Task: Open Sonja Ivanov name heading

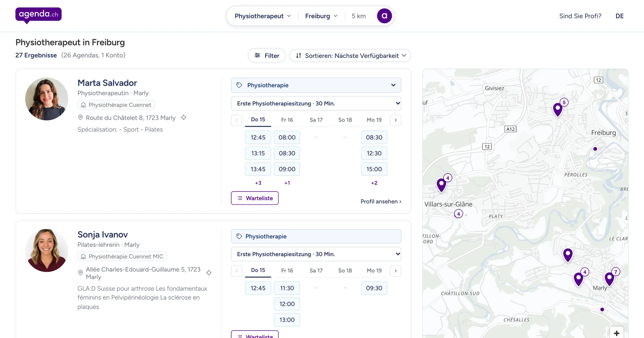Action: point(103,234)
